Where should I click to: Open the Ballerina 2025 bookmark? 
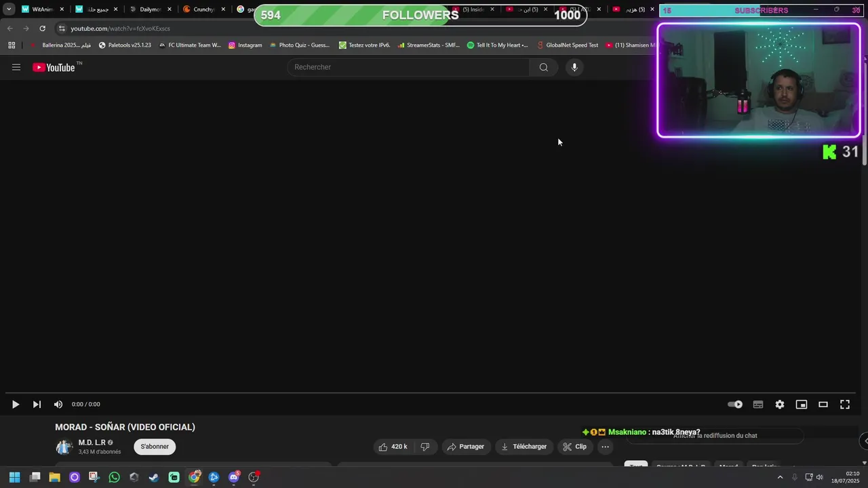(60, 45)
